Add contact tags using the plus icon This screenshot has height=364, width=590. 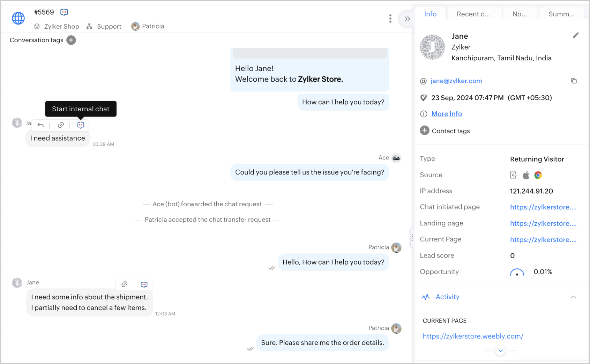(x=424, y=131)
